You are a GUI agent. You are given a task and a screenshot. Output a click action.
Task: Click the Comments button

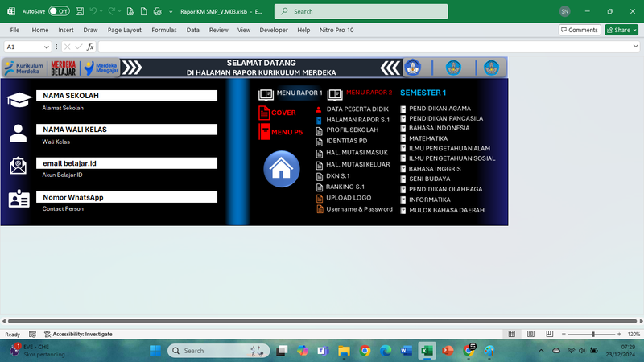coord(580,30)
